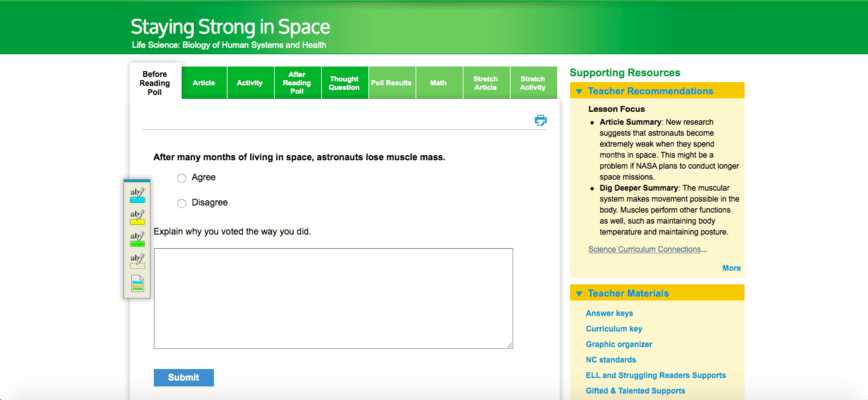This screenshot has height=400, width=868.
Task: Click 'Explain why you voted' prompt text
Action: [232, 231]
